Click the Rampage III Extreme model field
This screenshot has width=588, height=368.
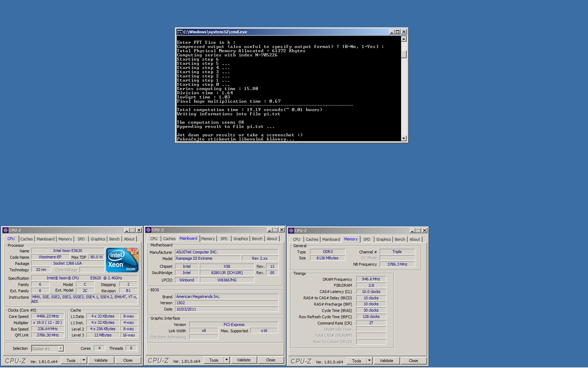(x=208, y=258)
